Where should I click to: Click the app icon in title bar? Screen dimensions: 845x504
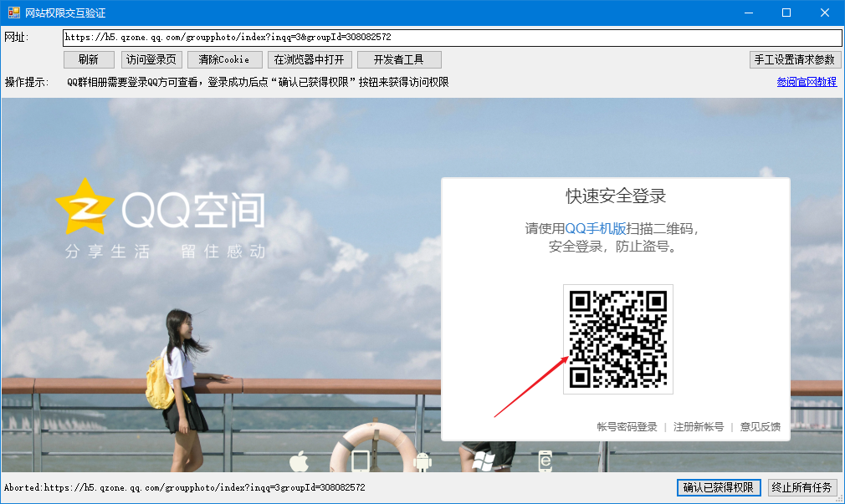coord(13,13)
